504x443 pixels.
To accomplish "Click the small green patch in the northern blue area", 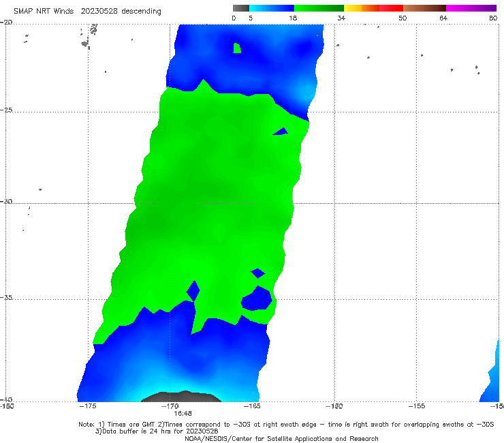I will 237,48.
